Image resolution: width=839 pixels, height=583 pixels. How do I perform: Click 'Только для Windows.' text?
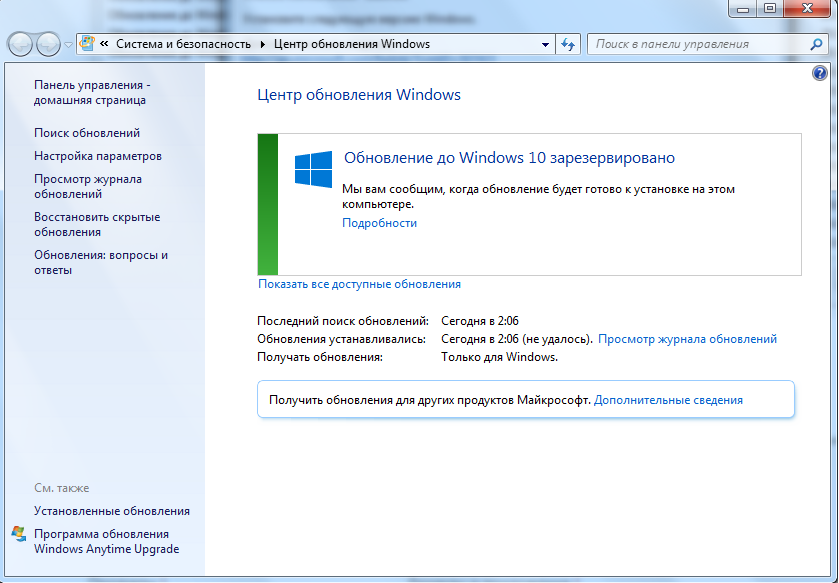point(499,357)
